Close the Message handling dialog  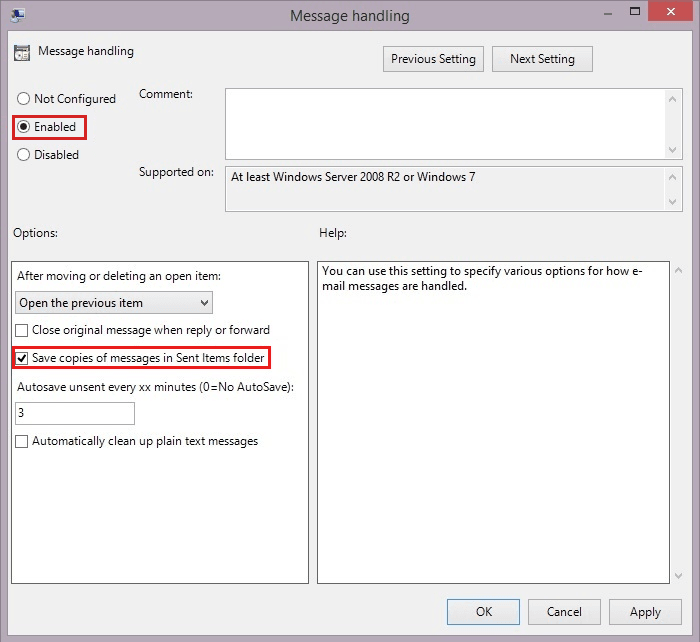tap(671, 12)
